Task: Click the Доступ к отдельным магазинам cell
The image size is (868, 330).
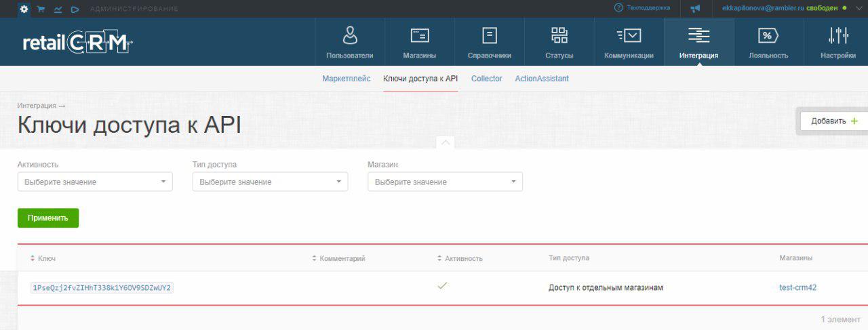Action: [x=606, y=287]
